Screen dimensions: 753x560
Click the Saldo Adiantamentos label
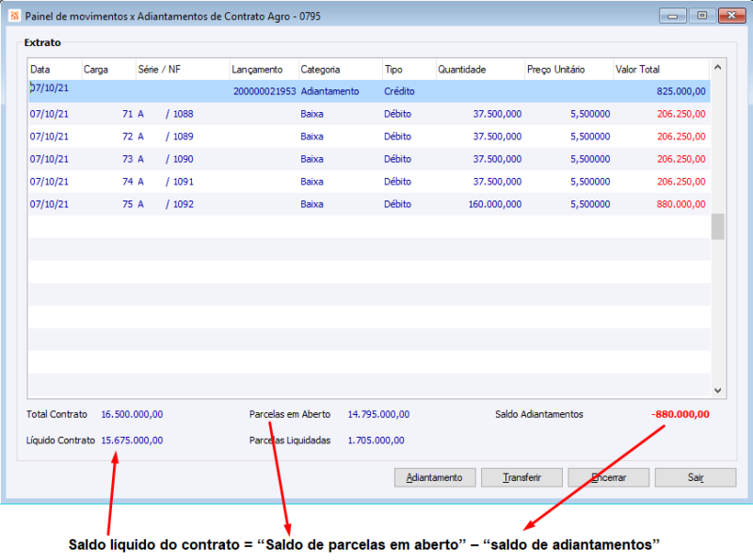[538, 414]
